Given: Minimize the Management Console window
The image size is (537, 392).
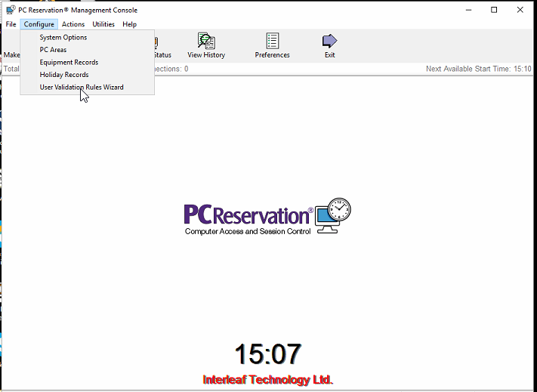Looking at the screenshot, I should 468,10.
